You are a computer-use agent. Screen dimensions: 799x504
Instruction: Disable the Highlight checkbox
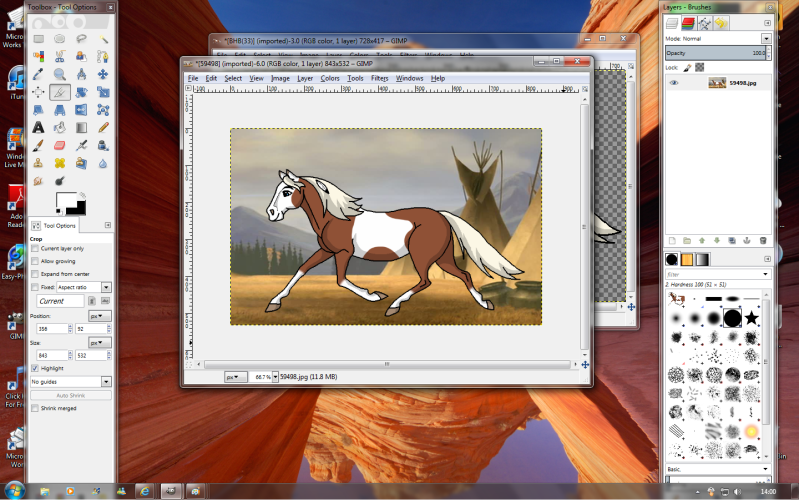[35, 368]
